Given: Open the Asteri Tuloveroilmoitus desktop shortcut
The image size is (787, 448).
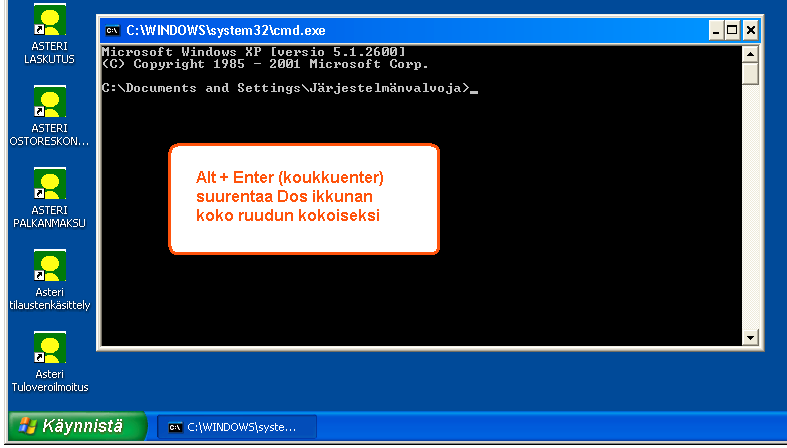Looking at the screenshot, I should [49, 362].
